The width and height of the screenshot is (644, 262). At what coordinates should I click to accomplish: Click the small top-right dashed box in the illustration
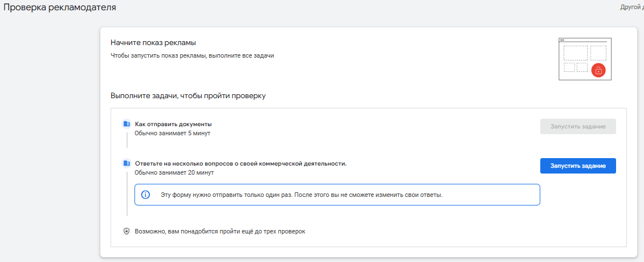click(x=598, y=53)
